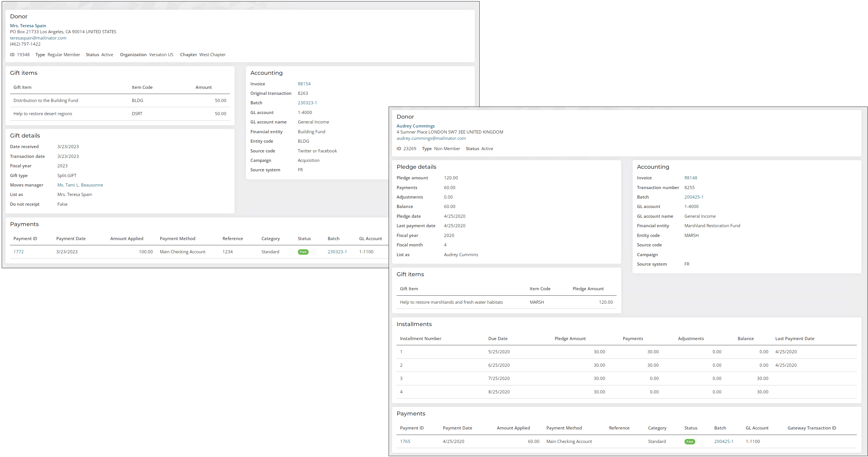Click Item Code header in first Gift items
Viewport: 868px width, 457px height.
142,87
